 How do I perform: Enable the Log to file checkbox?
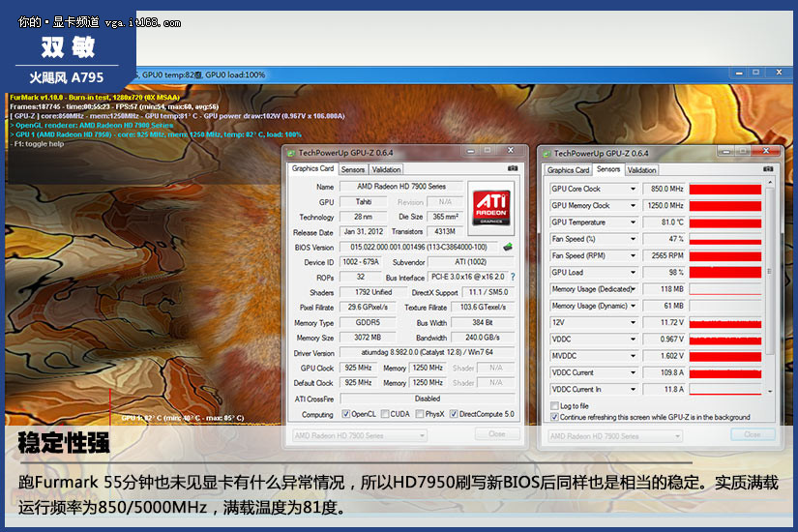pyautogui.click(x=554, y=406)
